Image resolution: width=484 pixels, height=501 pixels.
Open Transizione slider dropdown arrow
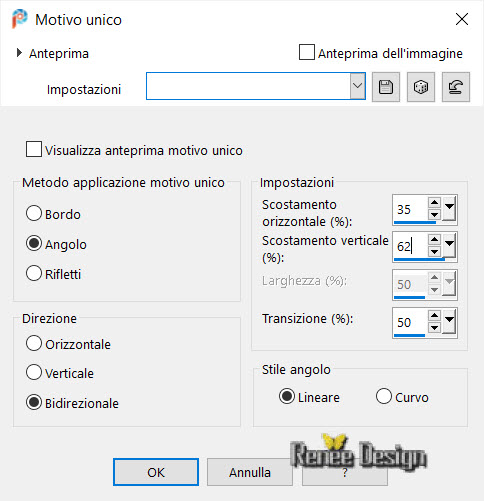449,321
